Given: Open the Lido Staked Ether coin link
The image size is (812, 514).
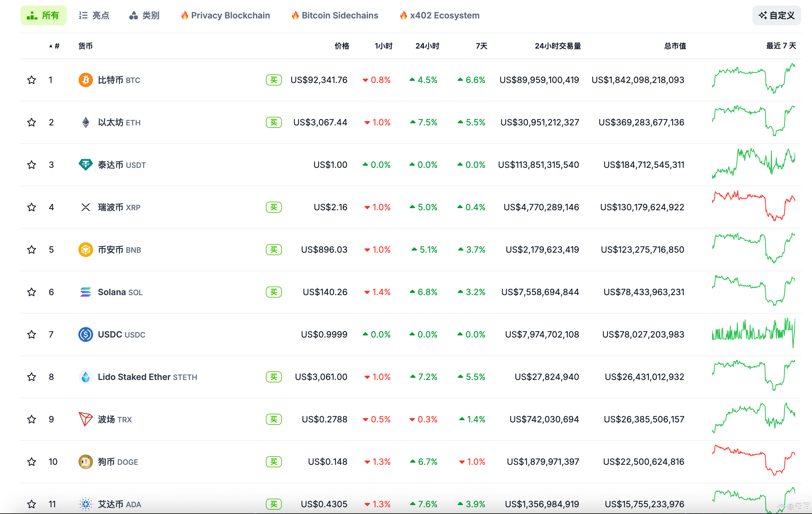Looking at the screenshot, I should click(x=134, y=377).
